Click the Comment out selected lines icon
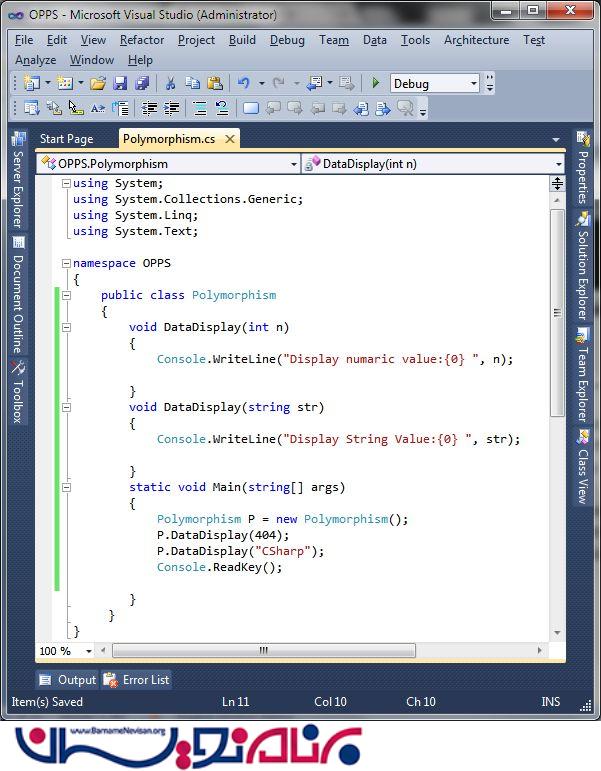601x771 pixels. pos(198,108)
